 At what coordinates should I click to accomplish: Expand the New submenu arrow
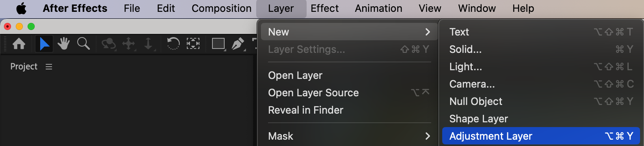428,32
